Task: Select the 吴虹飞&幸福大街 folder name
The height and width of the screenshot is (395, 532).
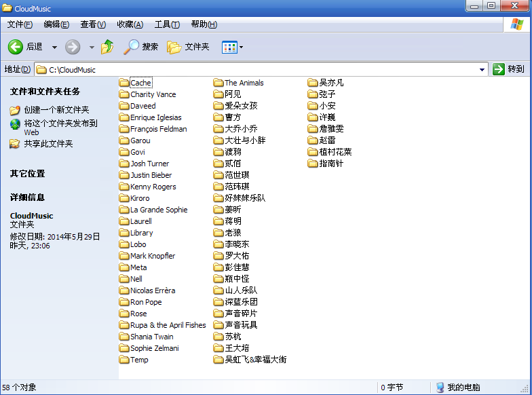Action: click(x=255, y=360)
